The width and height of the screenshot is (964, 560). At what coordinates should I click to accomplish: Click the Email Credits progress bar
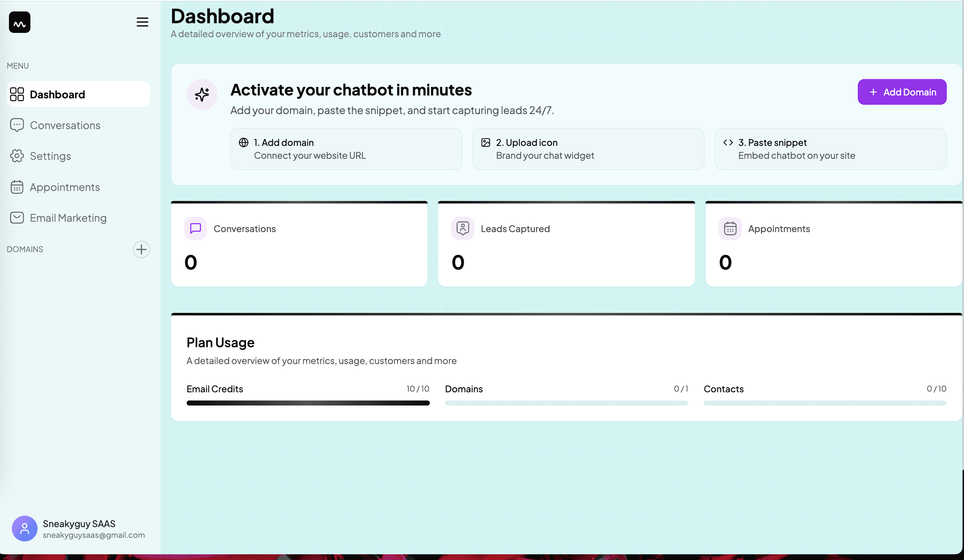click(308, 403)
